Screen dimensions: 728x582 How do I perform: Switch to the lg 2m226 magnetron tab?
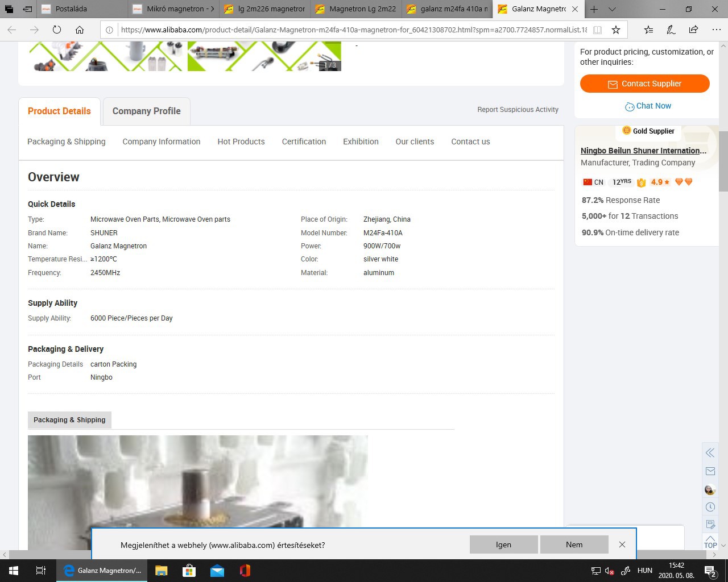click(x=265, y=9)
